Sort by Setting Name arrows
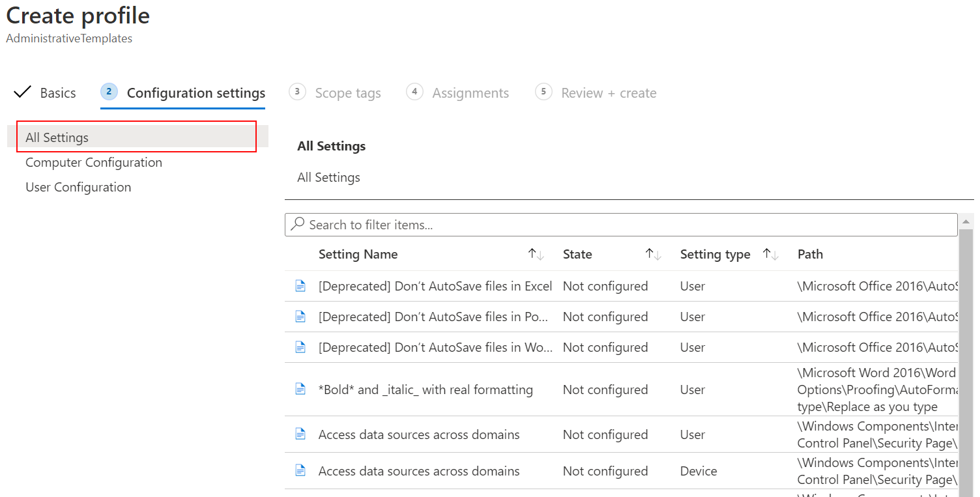Image resolution: width=980 pixels, height=497 pixels. [x=536, y=255]
